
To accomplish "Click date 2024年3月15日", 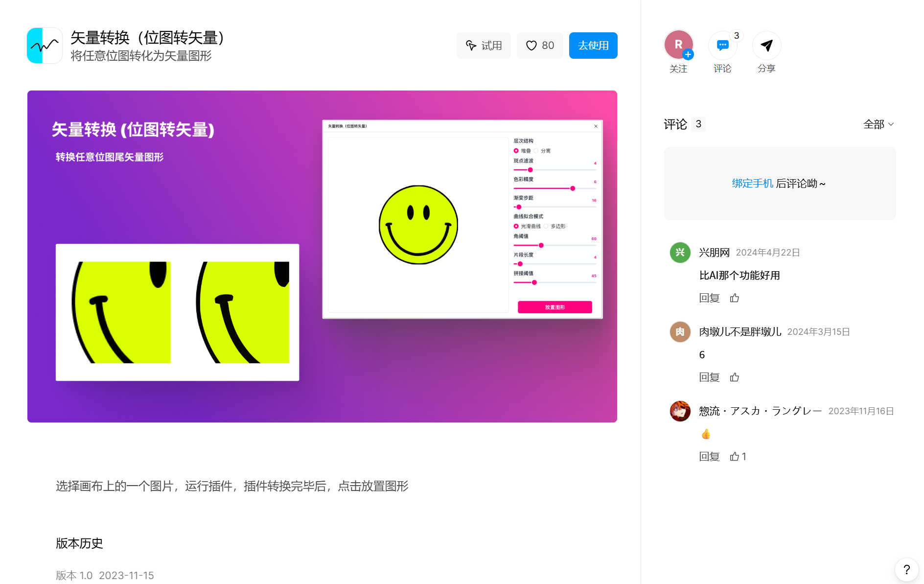I will (818, 332).
